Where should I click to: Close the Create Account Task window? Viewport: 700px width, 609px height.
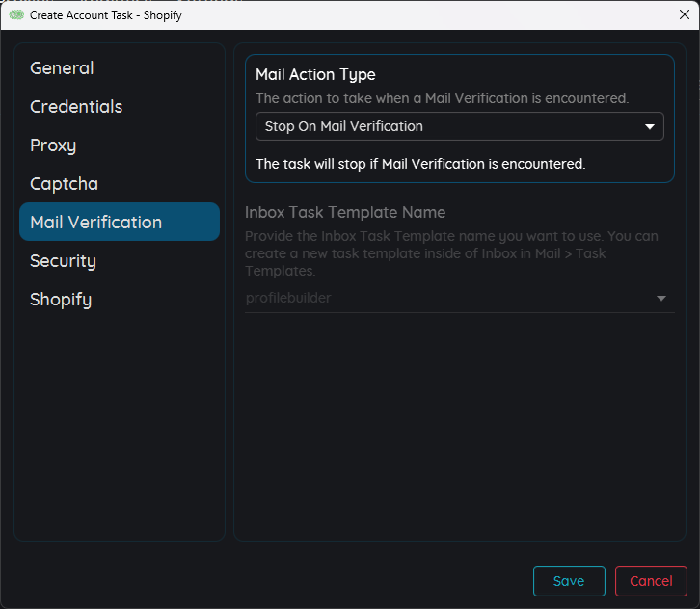[685, 14]
